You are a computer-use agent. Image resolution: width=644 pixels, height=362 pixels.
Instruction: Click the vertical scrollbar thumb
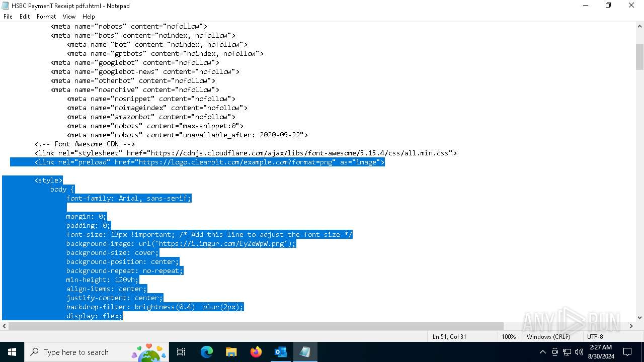(639, 57)
